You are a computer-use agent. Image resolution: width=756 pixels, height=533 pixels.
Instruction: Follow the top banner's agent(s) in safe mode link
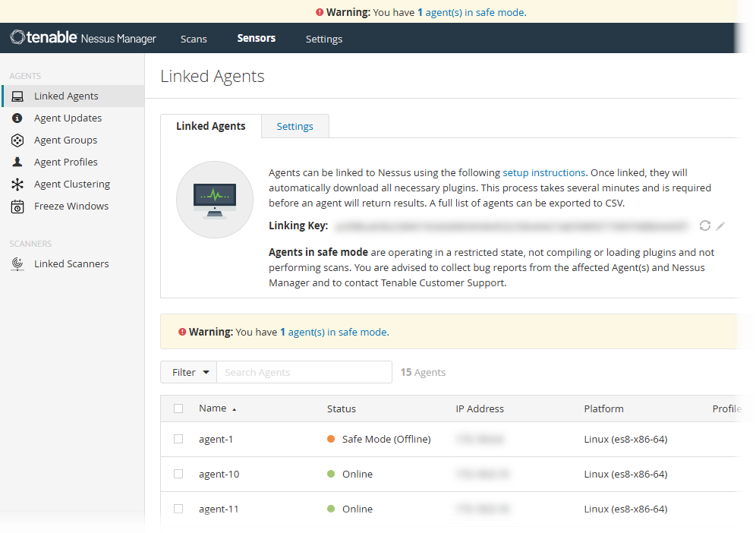click(x=474, y=12)
